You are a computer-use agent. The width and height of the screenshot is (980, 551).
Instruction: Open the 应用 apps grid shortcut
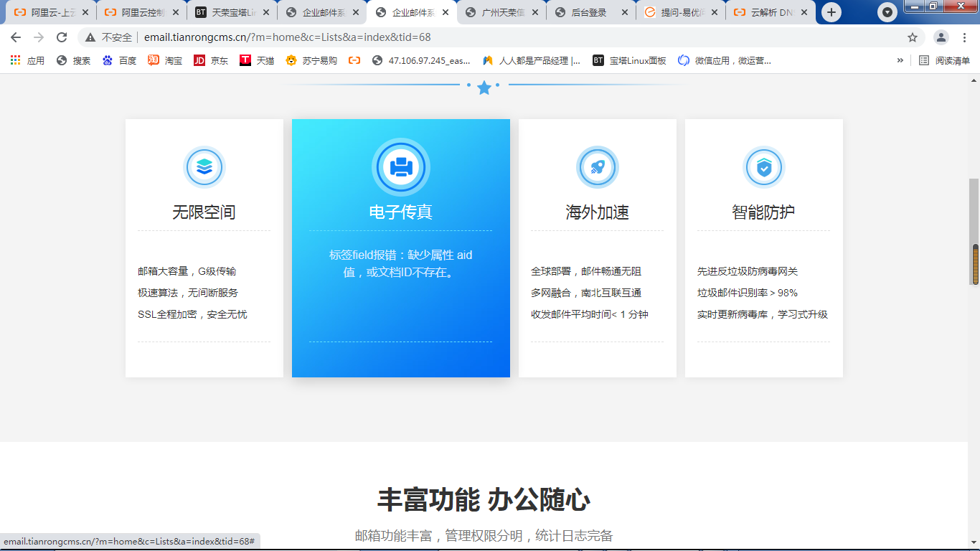27,61
